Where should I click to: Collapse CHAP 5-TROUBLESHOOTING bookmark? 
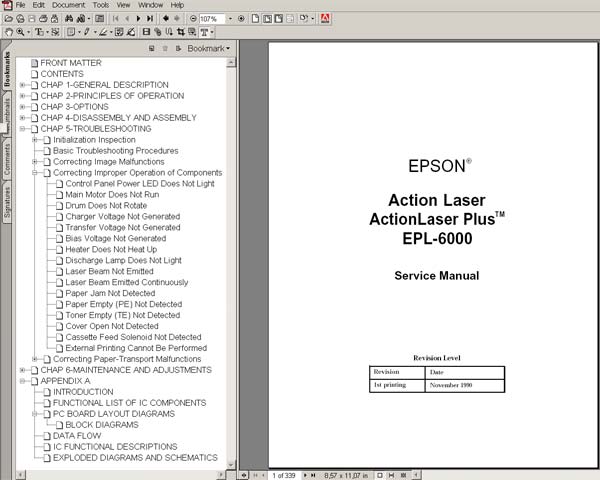pos(23,129)
